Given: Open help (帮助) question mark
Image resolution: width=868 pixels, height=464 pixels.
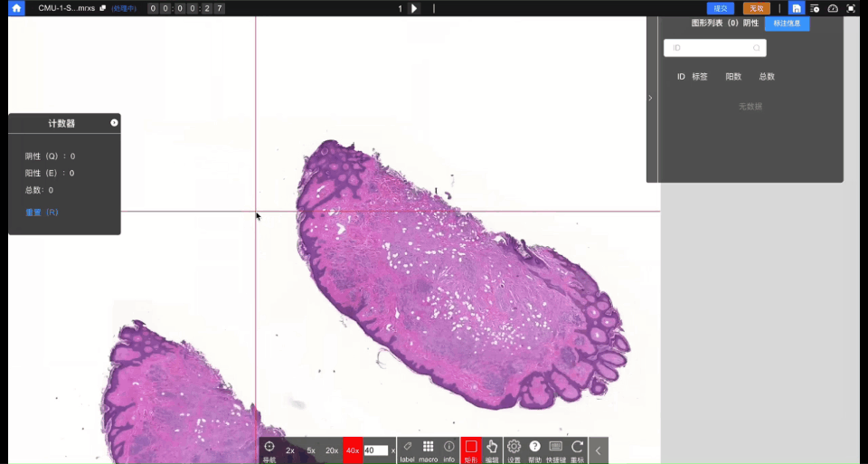Looking at the screenshot, I should tap(534, 450).
